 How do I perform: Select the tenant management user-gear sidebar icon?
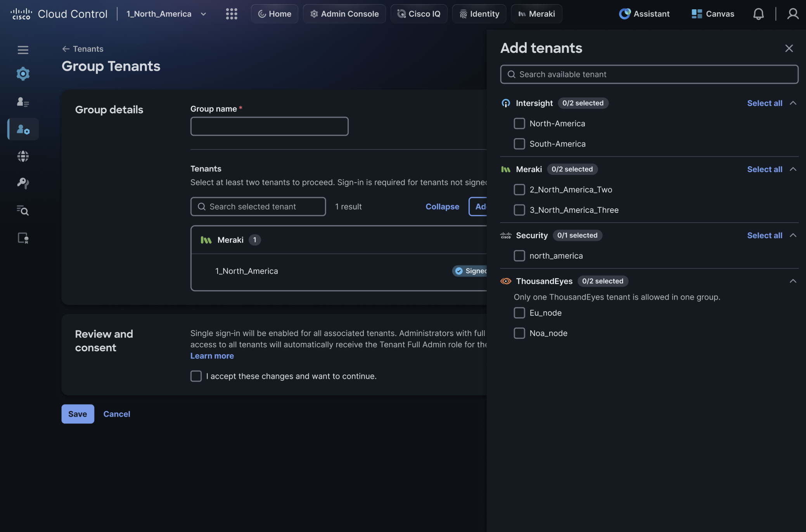tap(23, 129)
